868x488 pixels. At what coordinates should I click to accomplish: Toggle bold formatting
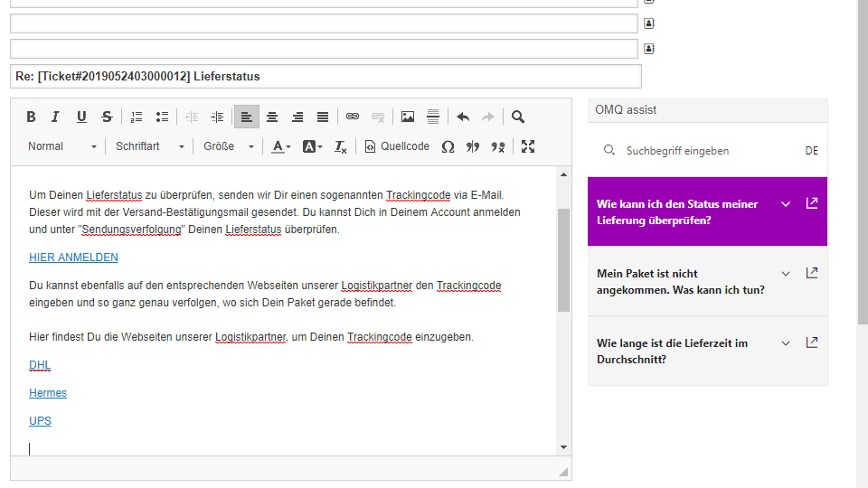pos(31,117)
